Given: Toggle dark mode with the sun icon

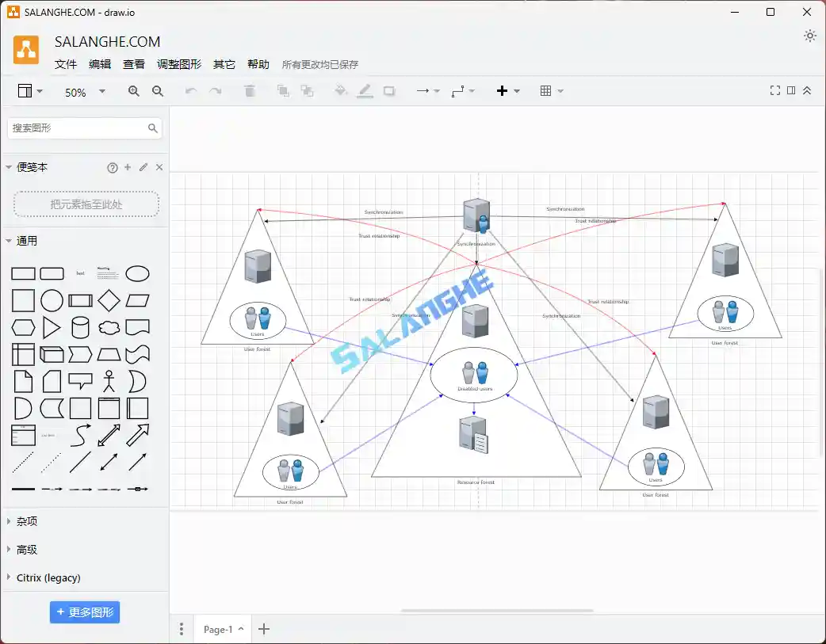Looking at the screenshot, I should click(810, 35).
